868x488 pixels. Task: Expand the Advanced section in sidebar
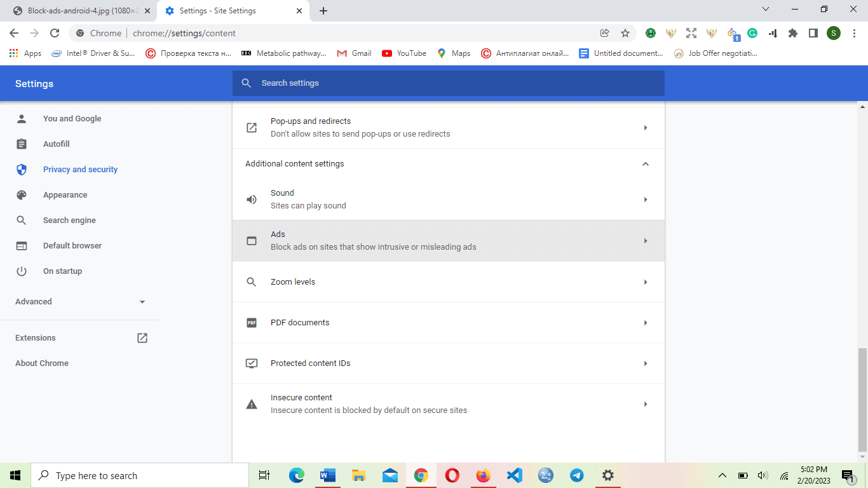point(142,302)
